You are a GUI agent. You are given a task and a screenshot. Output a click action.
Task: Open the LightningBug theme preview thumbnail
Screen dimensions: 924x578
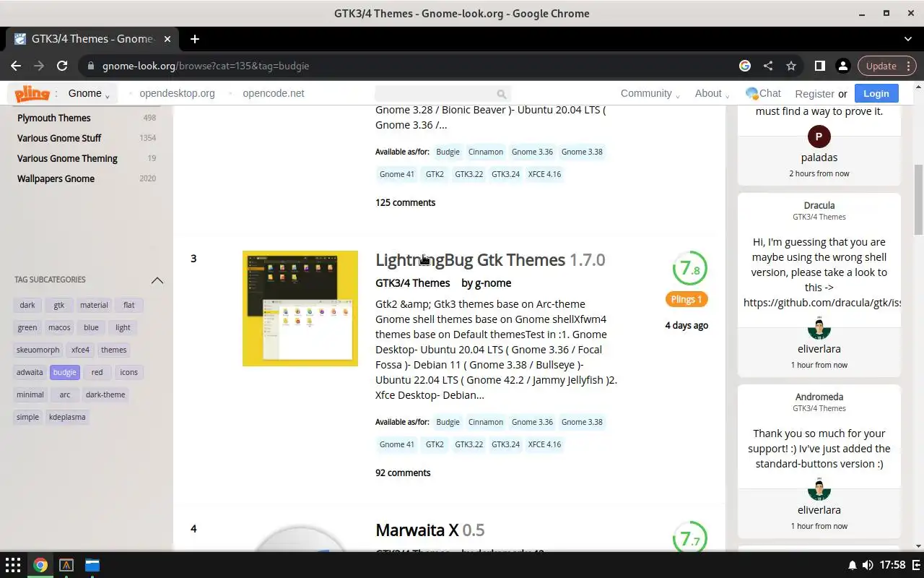[300, 309]
